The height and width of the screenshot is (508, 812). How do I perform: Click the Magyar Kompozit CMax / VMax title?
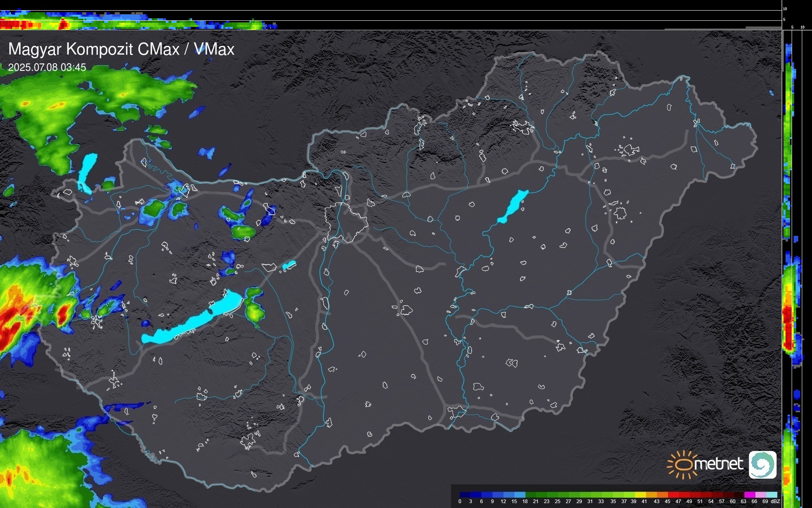click(121, 49)
